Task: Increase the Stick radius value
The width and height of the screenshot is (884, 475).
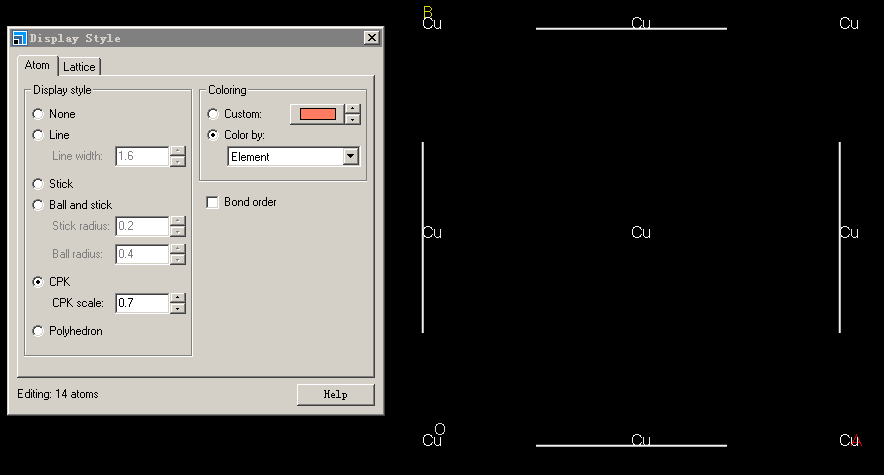Action: (178, 221)
